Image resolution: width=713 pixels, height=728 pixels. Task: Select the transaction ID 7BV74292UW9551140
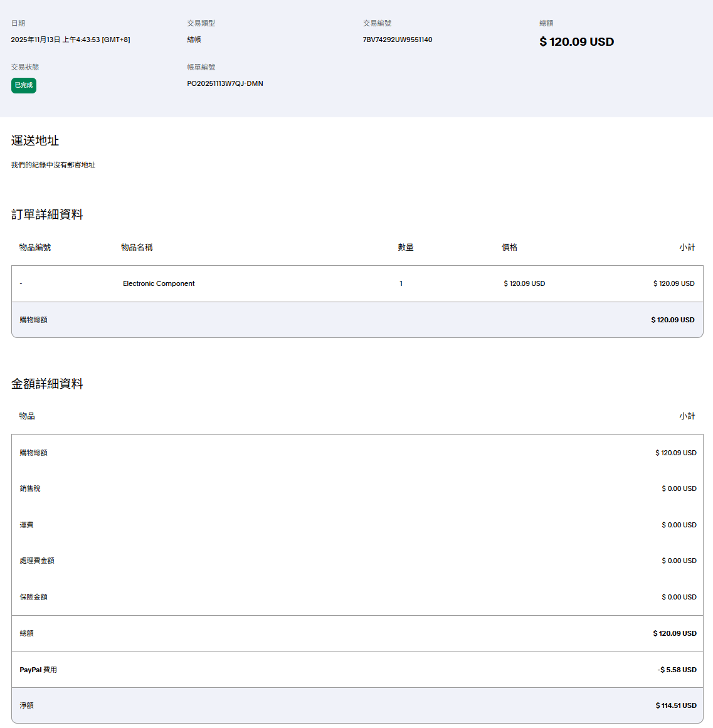click(x=397, y=40)
